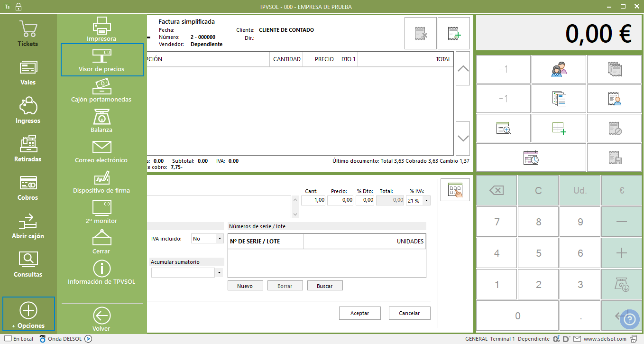
Task: Select the customers icon in right panel
Action: point(559,69)
